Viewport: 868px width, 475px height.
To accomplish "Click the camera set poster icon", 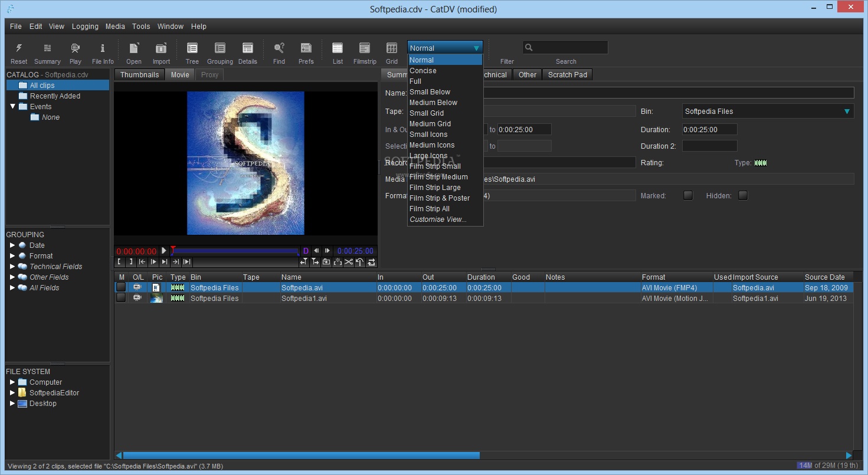I will pyautogui.click(x=326, y=262).
